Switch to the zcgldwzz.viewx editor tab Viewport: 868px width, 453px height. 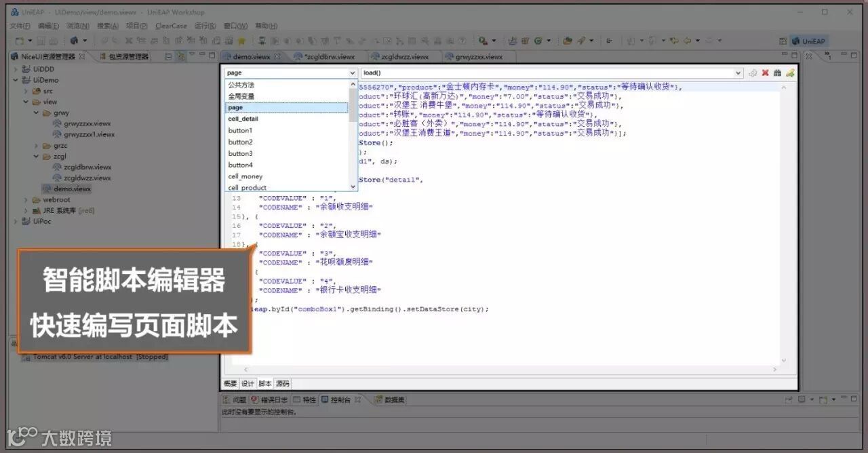tap(405, 56)
